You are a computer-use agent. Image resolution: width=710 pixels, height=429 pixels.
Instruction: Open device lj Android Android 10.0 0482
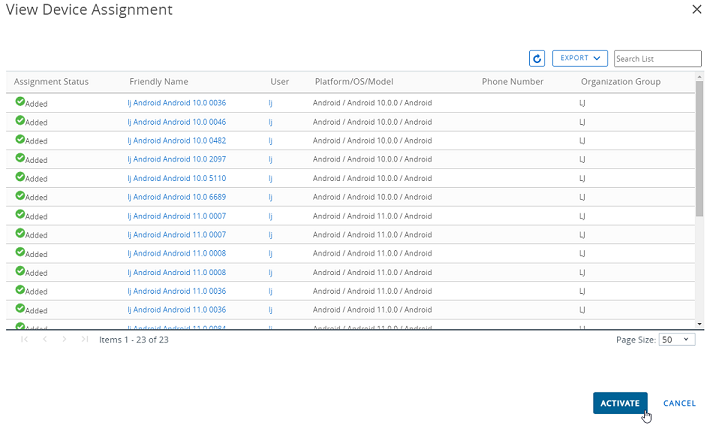click(x=176, y=140)
